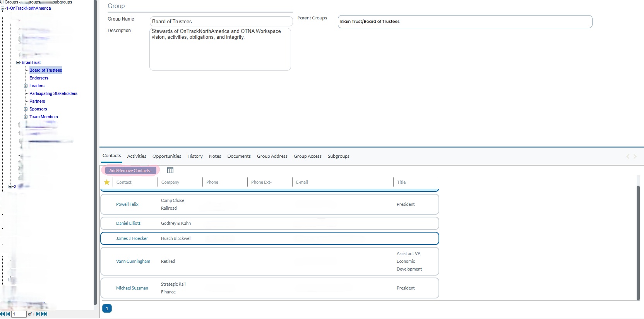Go to next page in group tree pager
This screenshot has height=319, width=644.
[38, 314]
